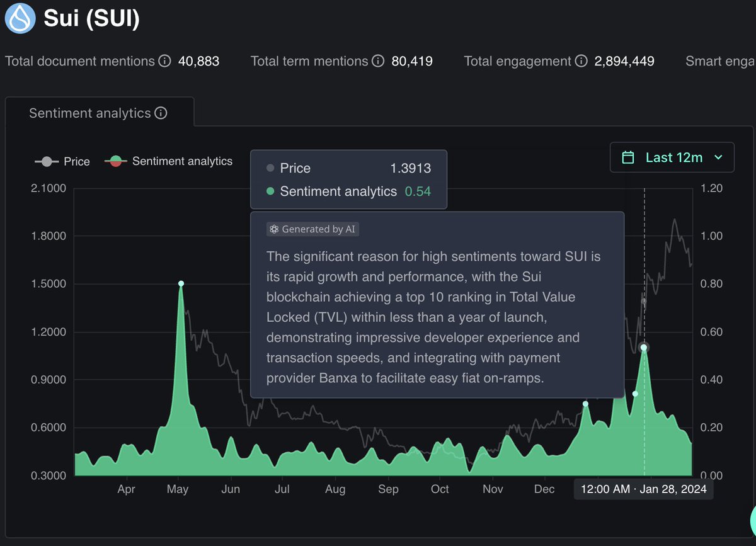Click the 80,419 term mentions value
Image resolution: width=756 pixels, height=546 pixels.
[412, 61]
